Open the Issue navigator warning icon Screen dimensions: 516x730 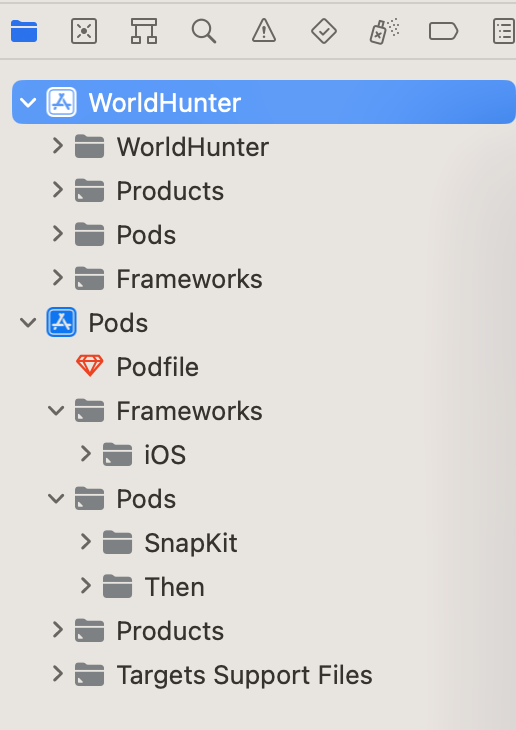pos(264,31)
